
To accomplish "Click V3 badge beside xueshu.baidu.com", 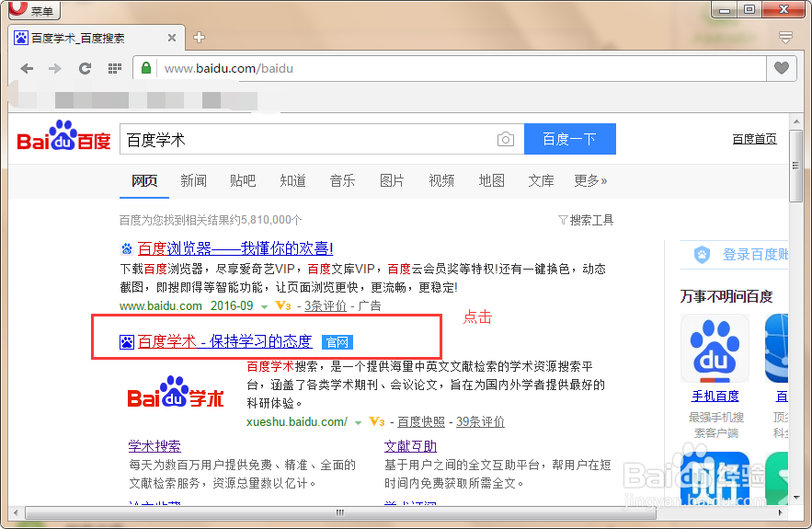I will click(x=376, y=421).
